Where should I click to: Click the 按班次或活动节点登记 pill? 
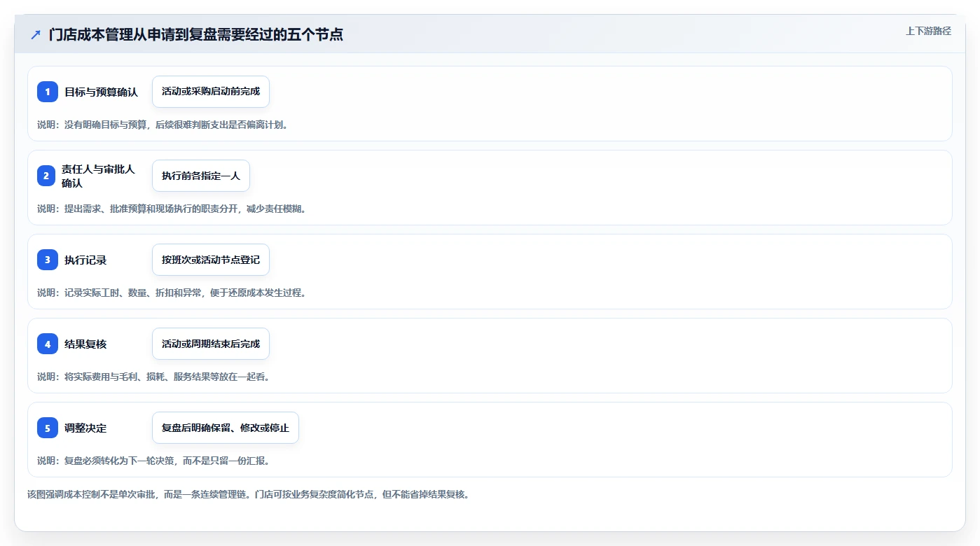click(211, 260)
